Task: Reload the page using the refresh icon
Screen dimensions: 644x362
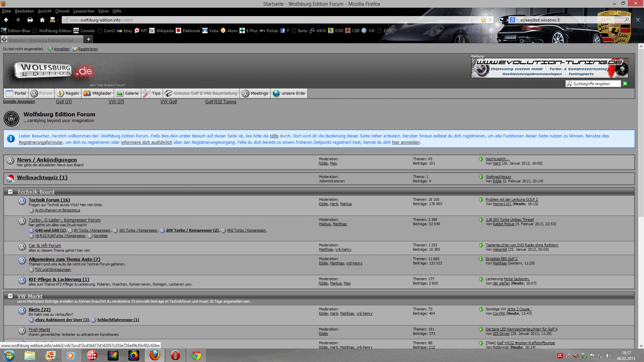Action: [x=501, y=20]
